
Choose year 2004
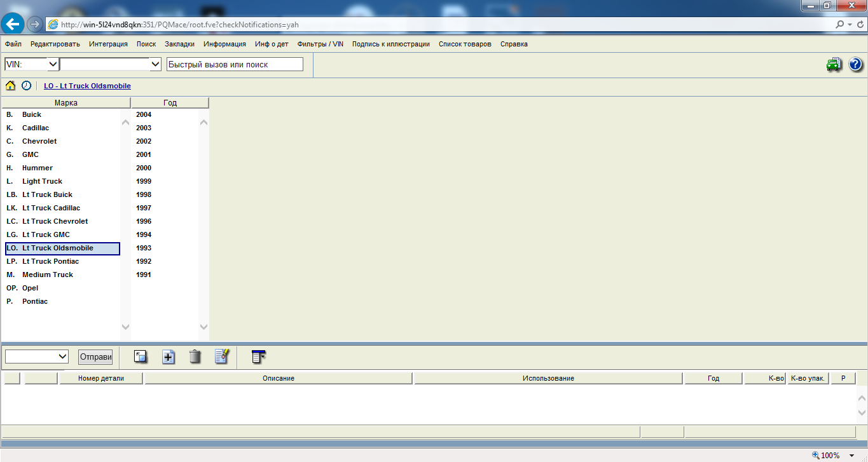click(144, 114)
